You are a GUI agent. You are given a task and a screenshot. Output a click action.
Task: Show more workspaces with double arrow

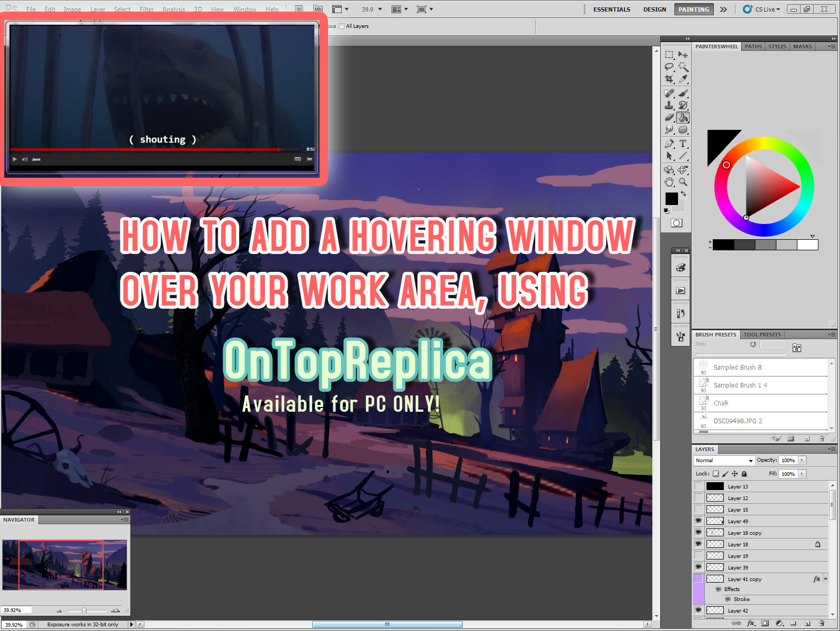tap(724, 9)
